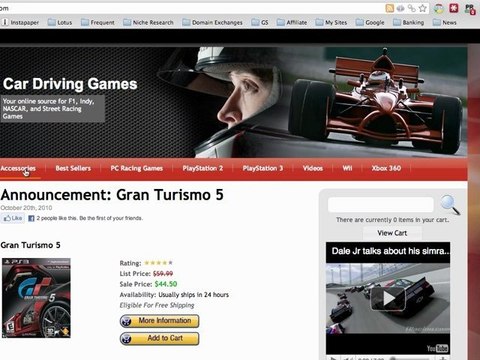Click the October 20th, 2010 date text
Screen dimensions: 480x360
(26, 208)
